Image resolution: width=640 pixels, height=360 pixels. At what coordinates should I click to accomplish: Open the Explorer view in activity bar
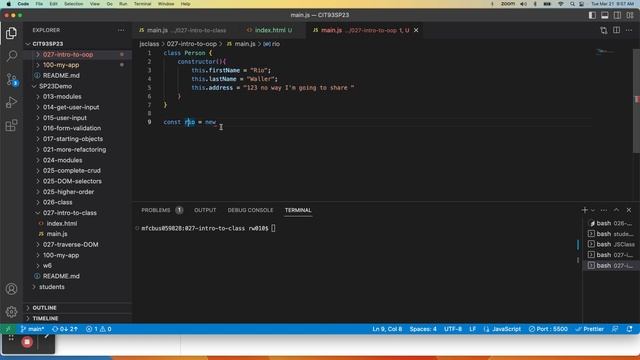(x=11, y=33)
